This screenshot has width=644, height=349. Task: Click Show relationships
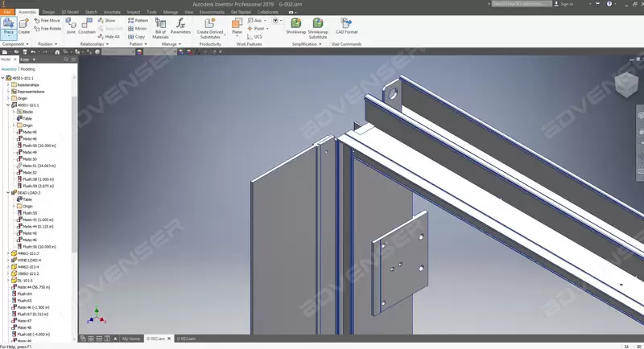click(109, 20)
